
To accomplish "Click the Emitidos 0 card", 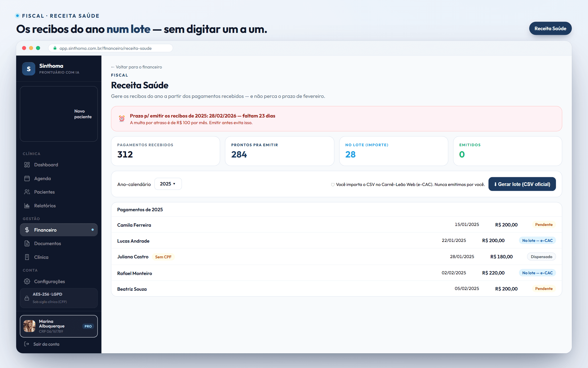I will tap(508, 151).
